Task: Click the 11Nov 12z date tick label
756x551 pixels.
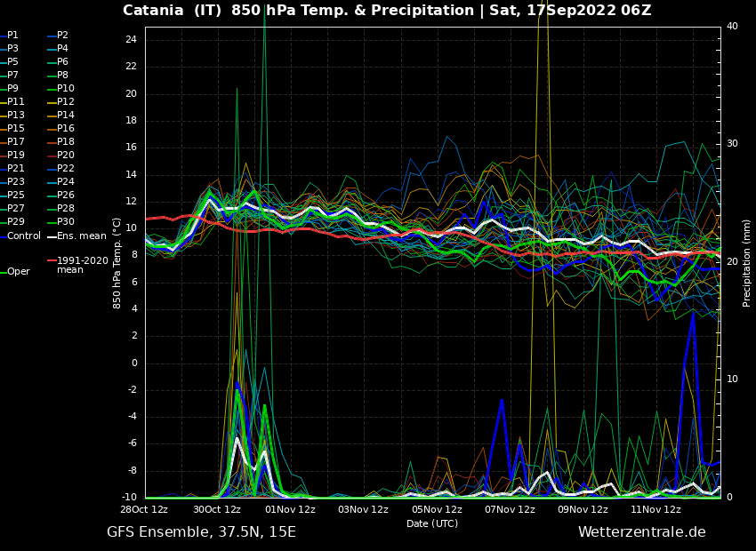Action: coord(655,509)
